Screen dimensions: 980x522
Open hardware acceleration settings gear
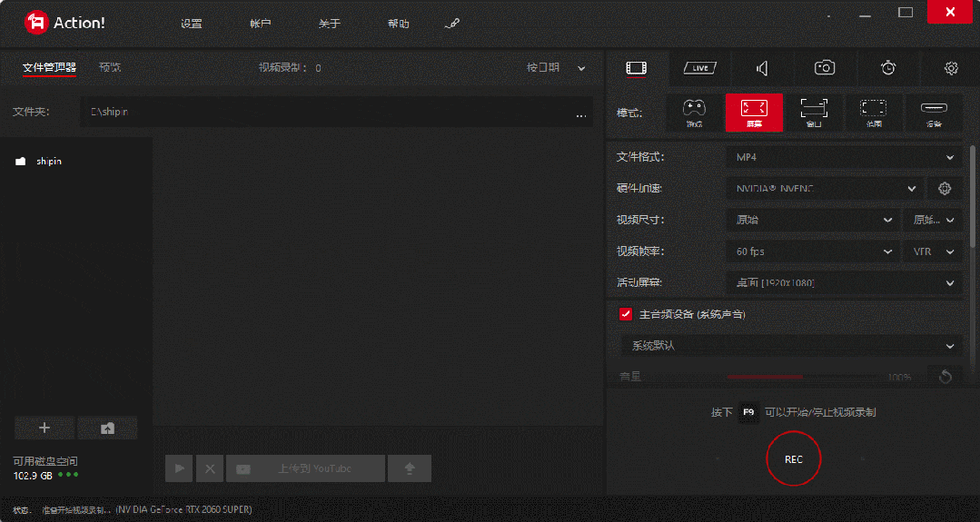coord(945,188)
